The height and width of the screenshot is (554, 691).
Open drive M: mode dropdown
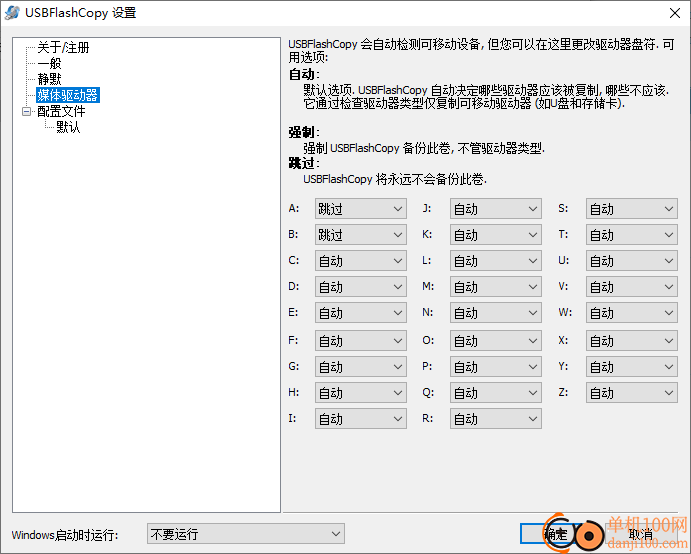pos(496,286)
